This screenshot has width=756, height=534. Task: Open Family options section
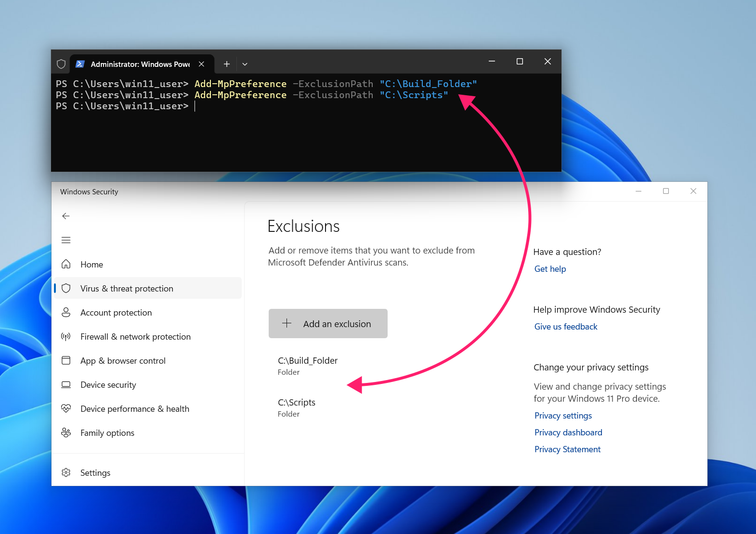coord(147,432)
